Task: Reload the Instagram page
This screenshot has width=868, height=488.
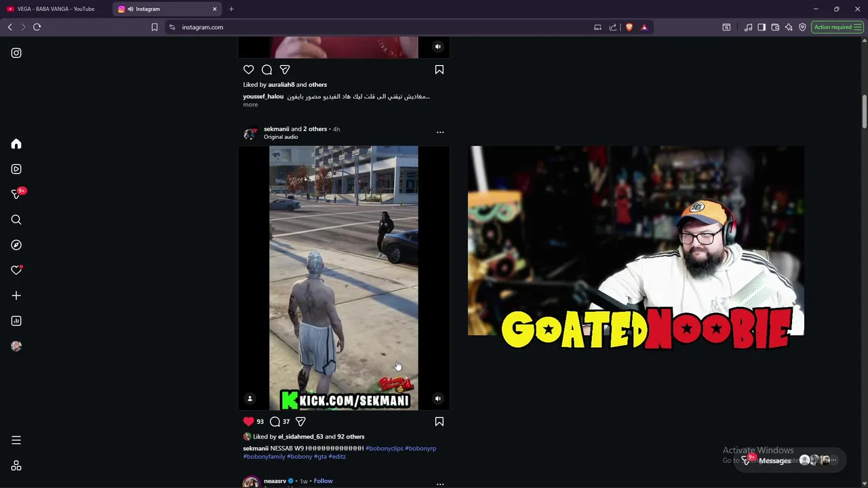Action: coord(37,27)
